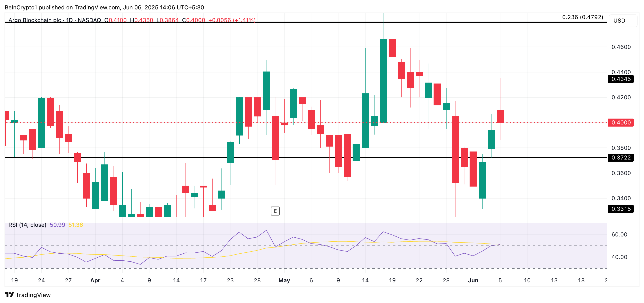Click the Jun label on the time axis
This screenshot has width=644, height=303.
[473, 280]
